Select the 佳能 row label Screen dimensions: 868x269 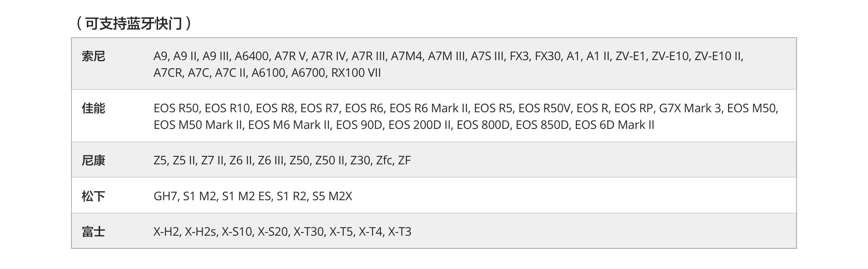tap(93, 109)
